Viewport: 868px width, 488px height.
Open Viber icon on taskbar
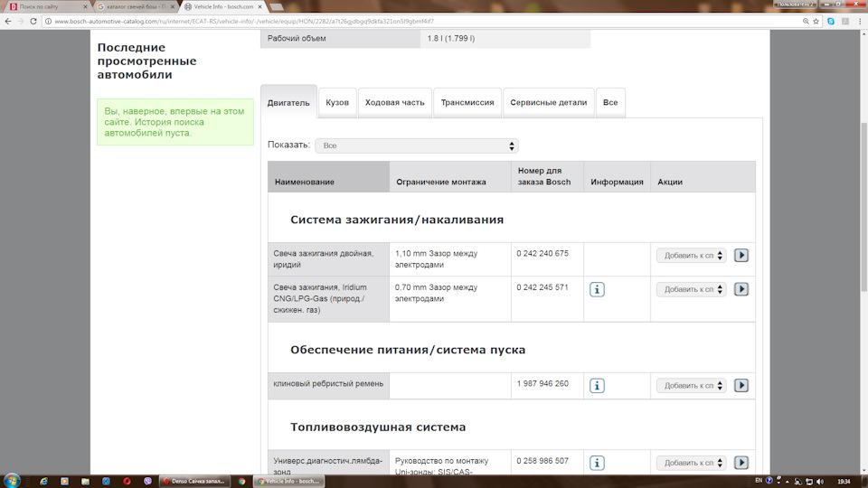147,482
